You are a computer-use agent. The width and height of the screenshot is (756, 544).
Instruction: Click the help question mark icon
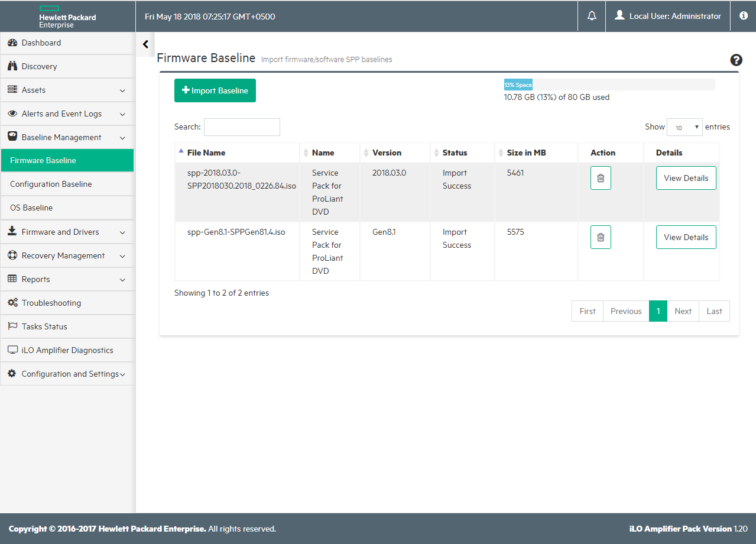tap(736, 60)
